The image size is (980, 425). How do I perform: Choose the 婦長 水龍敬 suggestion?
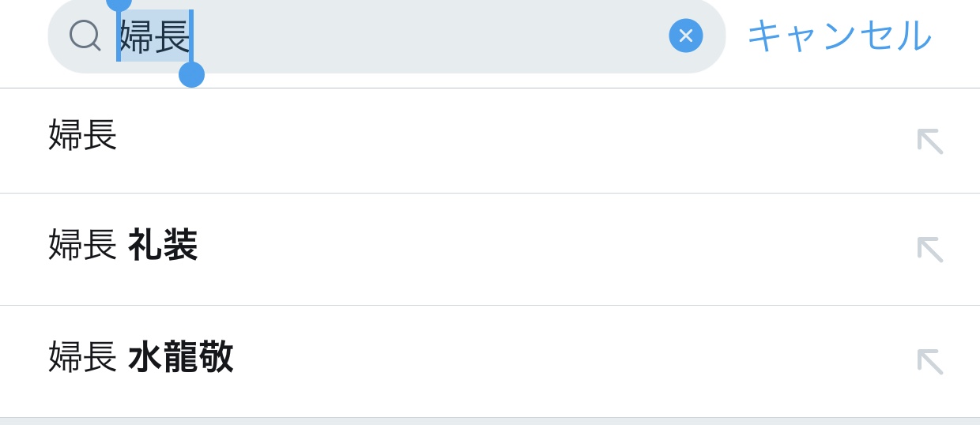coord(141,357)
